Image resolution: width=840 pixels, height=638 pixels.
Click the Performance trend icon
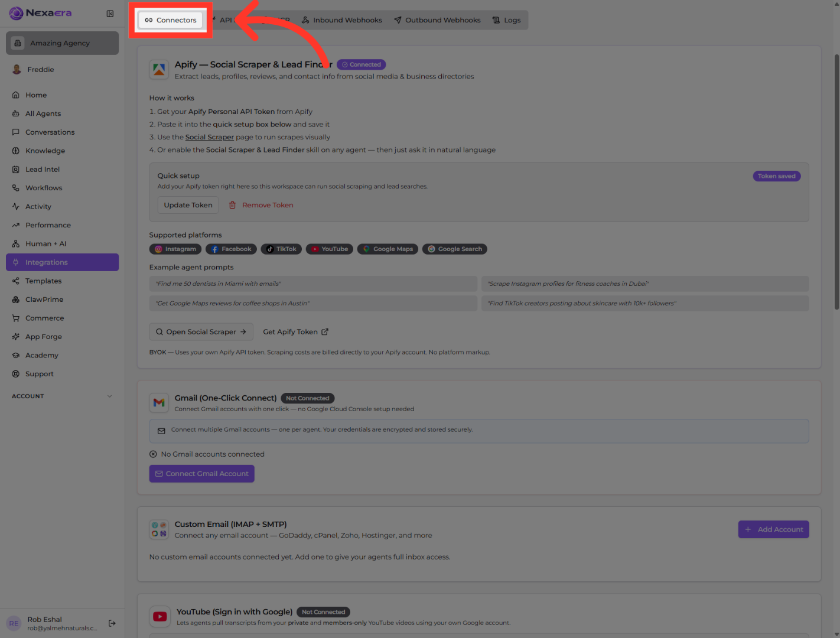click(x=16, y=225)
